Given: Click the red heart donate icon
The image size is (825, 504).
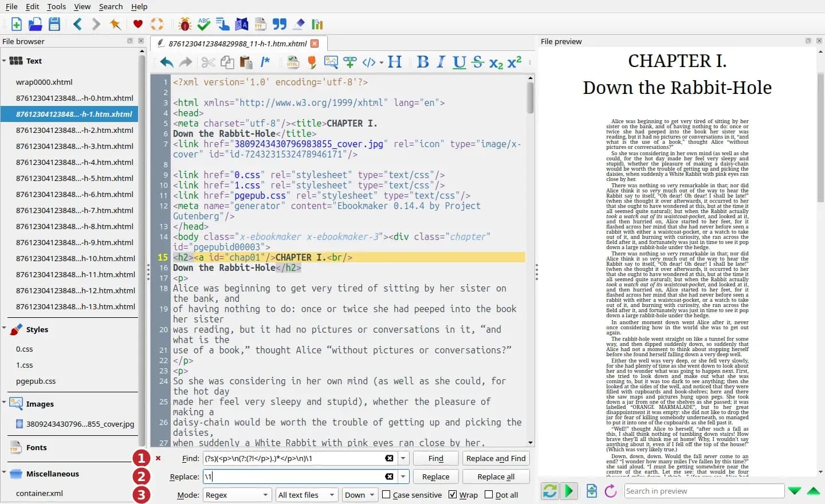Looking at the screenshot, I should click(x=137, y=24).
